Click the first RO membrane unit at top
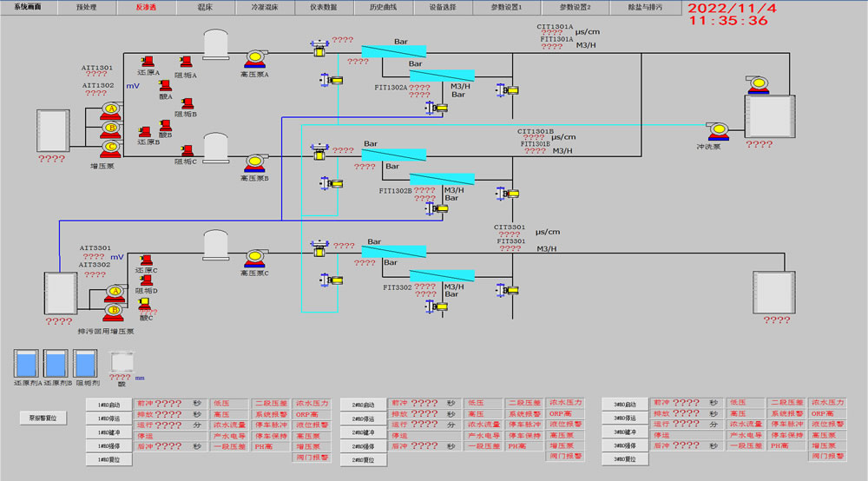Viewport: 868px width, 481px height. point(393,51)
